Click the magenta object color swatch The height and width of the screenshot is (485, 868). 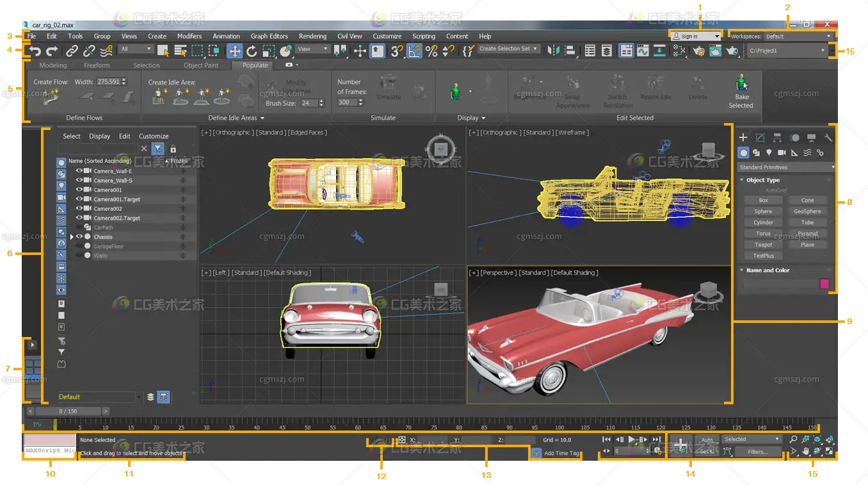824,284
